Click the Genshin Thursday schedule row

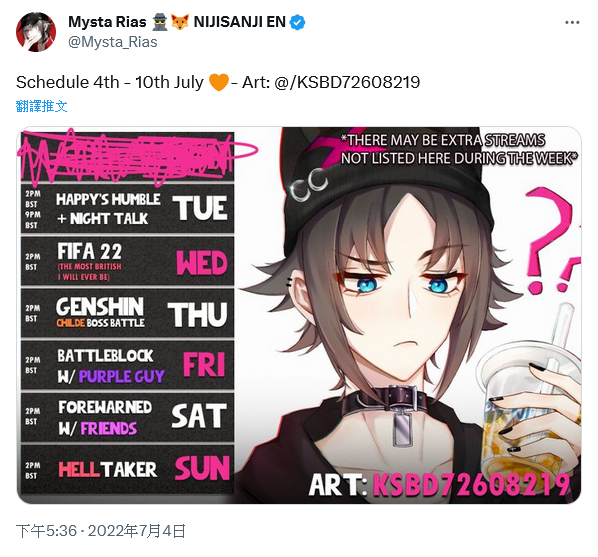(x=127, y=313)
